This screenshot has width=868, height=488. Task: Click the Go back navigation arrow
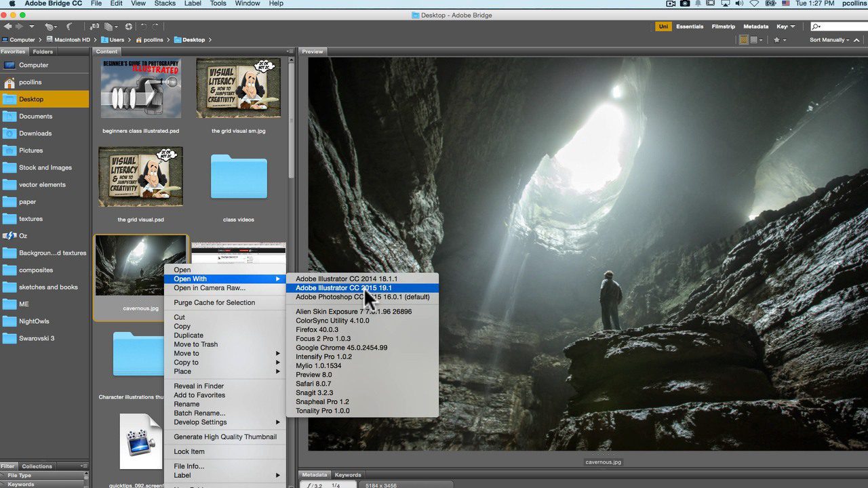point(8,26)
